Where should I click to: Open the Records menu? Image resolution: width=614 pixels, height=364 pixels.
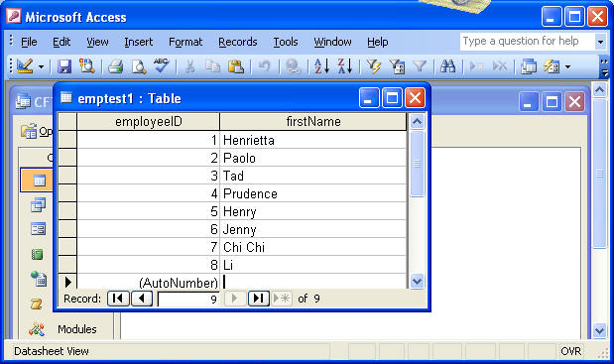click(238, 42)
